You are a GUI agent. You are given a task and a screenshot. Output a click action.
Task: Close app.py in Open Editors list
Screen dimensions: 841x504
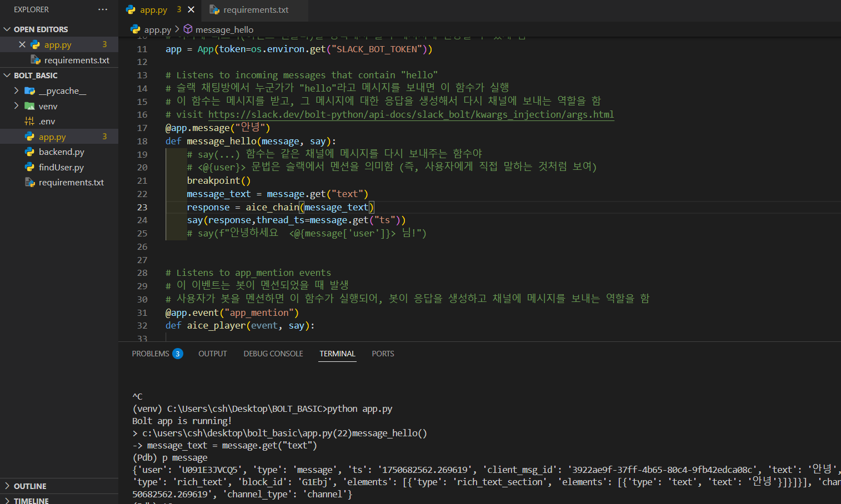point(22,44)
